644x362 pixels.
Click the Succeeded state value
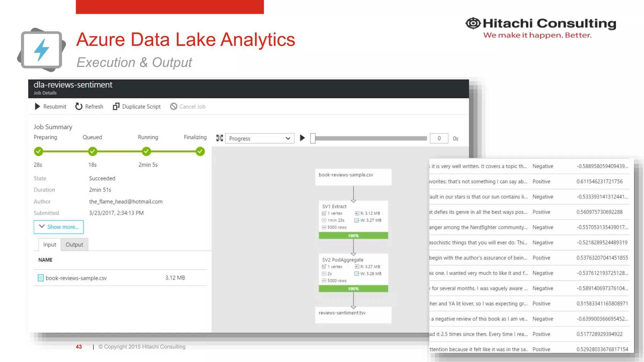pyautogui.click(x=102, y=178)
